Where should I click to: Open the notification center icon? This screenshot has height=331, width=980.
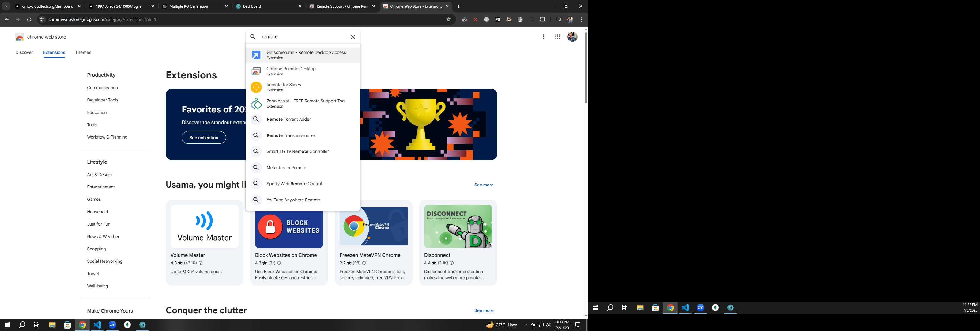[578, 325]
